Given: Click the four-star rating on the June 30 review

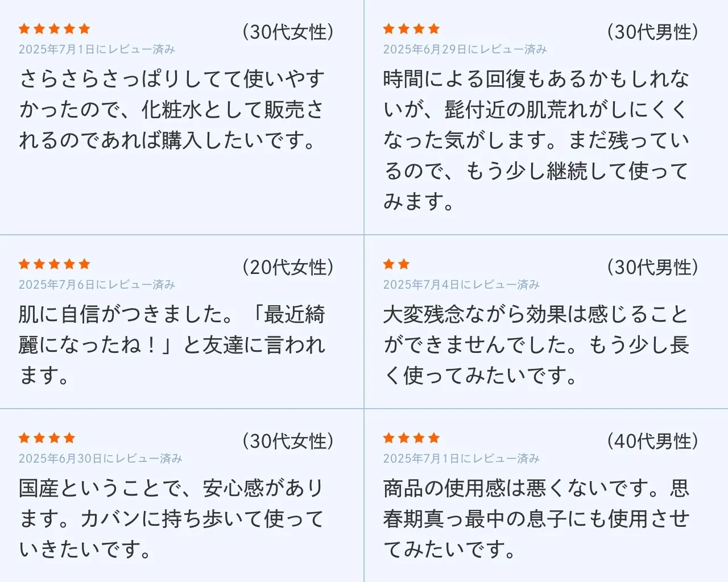Looking at the screenshot, I should [47, 438].
